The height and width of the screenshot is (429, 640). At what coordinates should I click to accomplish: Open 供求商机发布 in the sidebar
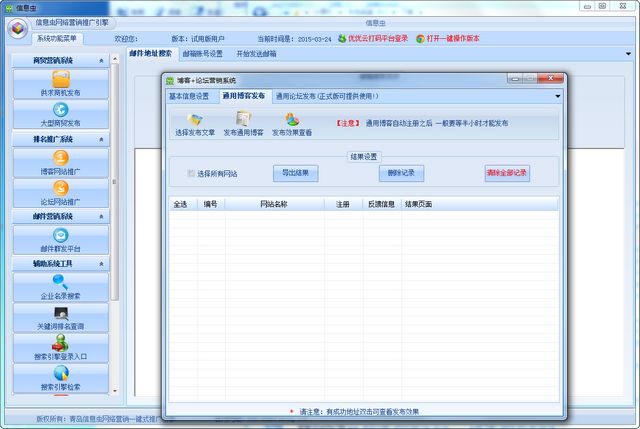pyautogui.click(x=61, y=82)
